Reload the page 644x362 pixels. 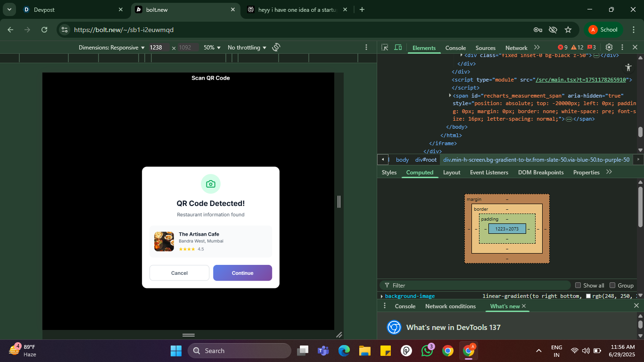pos(44,30)
